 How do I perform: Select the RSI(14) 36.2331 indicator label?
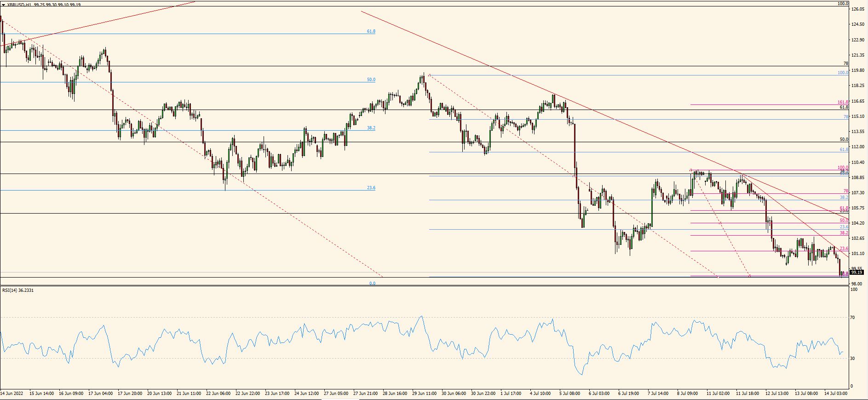[x=18, y=290]
